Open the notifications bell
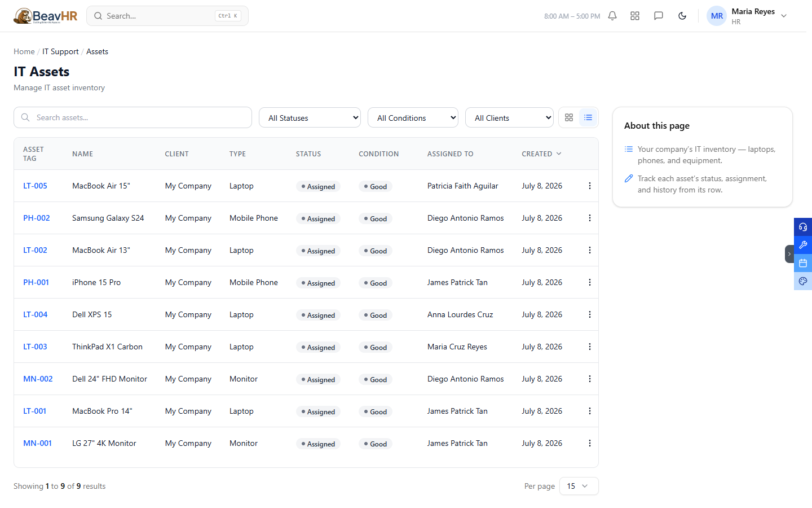The image size is (812, 508). (x=612, y=16)
